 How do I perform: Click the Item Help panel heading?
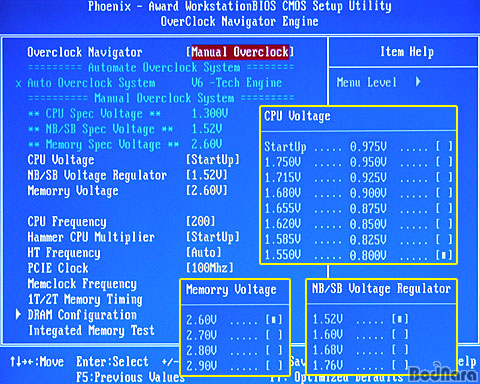point(407,52)
